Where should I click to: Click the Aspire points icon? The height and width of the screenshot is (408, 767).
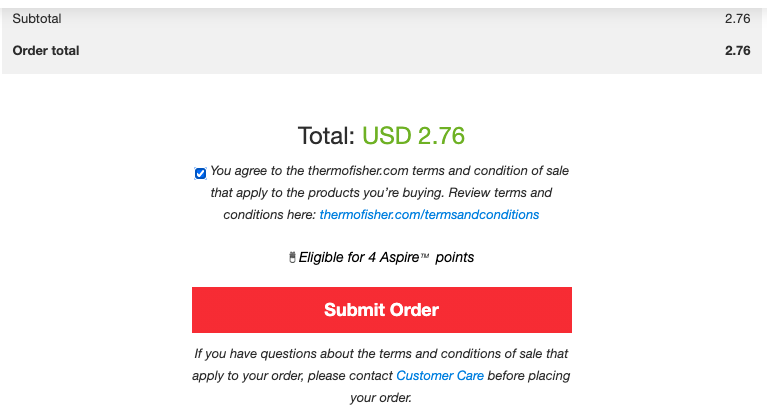292,257
